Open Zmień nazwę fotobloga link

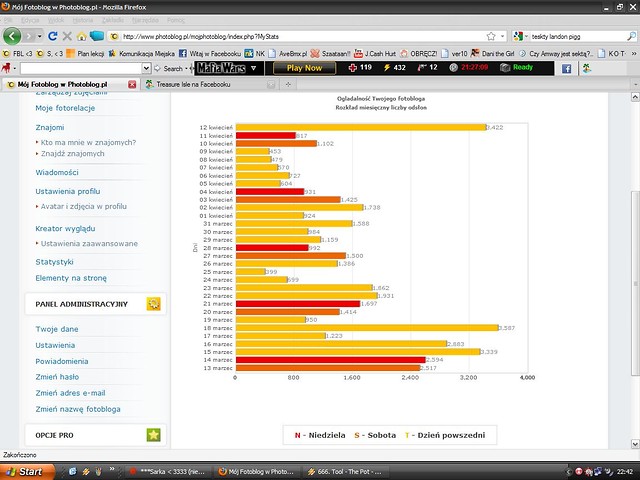tap(78, 409)
